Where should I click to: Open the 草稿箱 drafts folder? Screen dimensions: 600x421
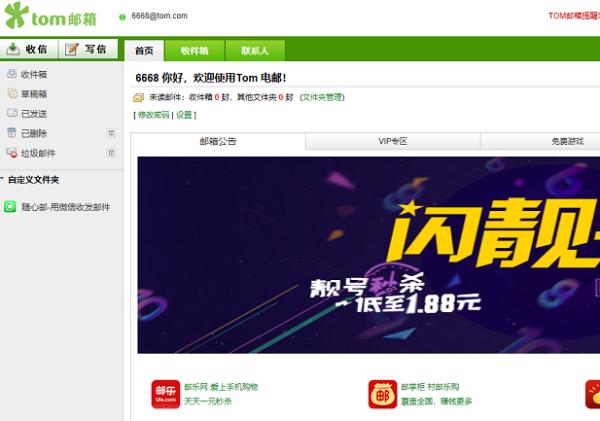point(34,94)
